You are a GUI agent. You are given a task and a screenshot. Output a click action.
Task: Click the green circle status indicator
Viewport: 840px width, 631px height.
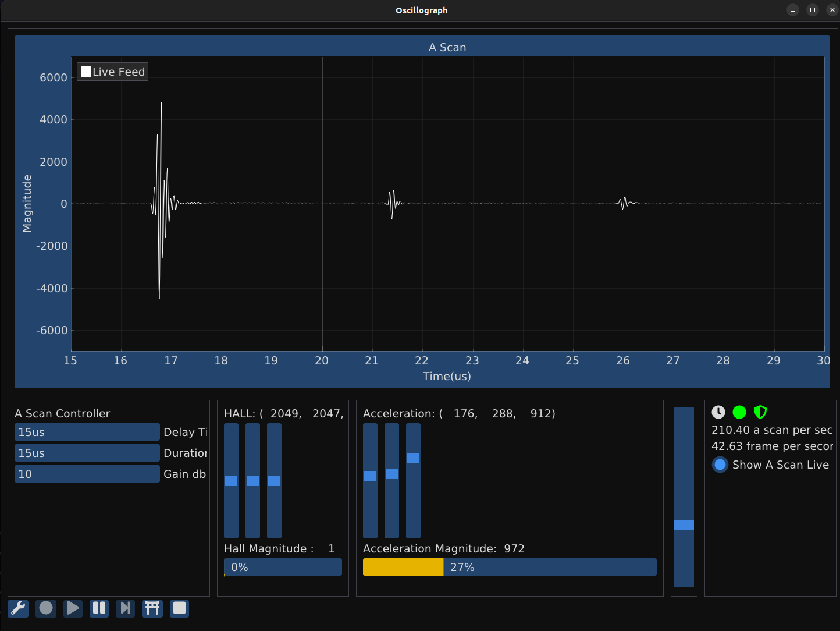(739, 412)
